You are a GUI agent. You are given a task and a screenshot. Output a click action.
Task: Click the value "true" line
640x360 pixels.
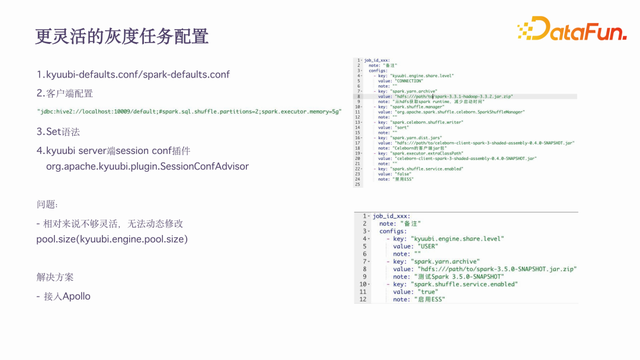point(415,292)
